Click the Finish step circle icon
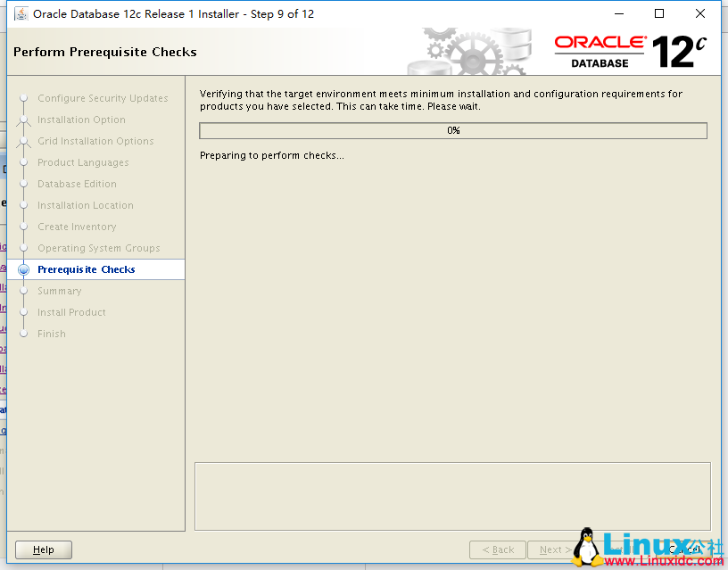Image resolution: width=728 pixels, height=570 pixels. (25, 334)
